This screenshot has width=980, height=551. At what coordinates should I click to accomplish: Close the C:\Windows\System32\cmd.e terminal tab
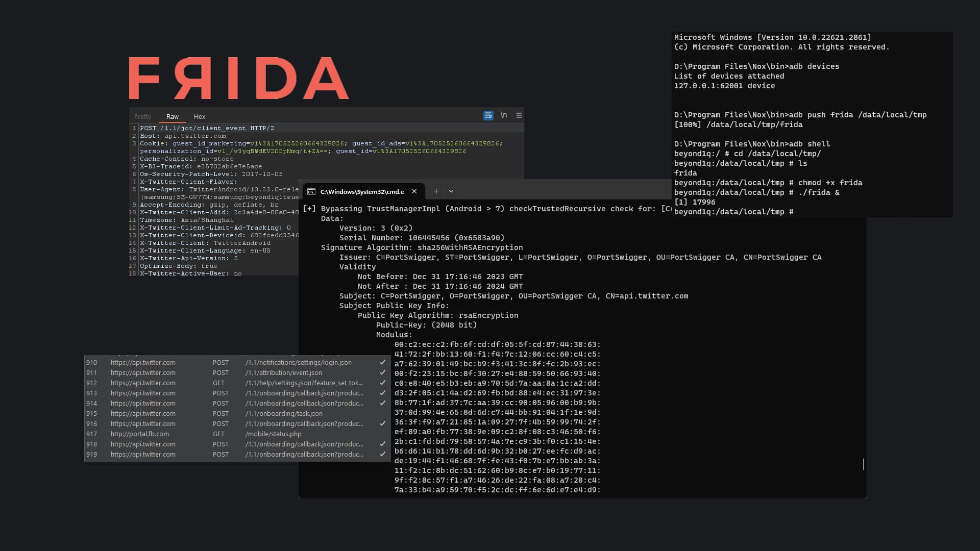(414, 191)
